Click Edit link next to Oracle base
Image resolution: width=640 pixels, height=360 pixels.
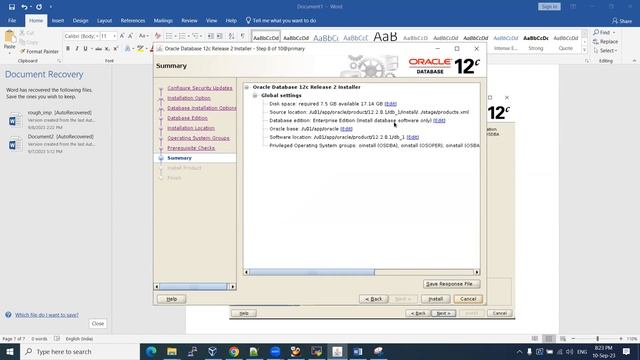346,129
